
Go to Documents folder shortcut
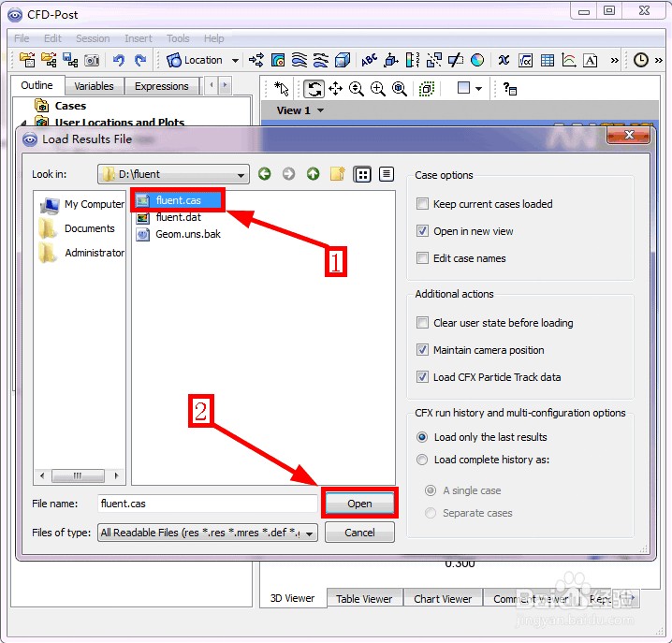(x=77, y=228)
